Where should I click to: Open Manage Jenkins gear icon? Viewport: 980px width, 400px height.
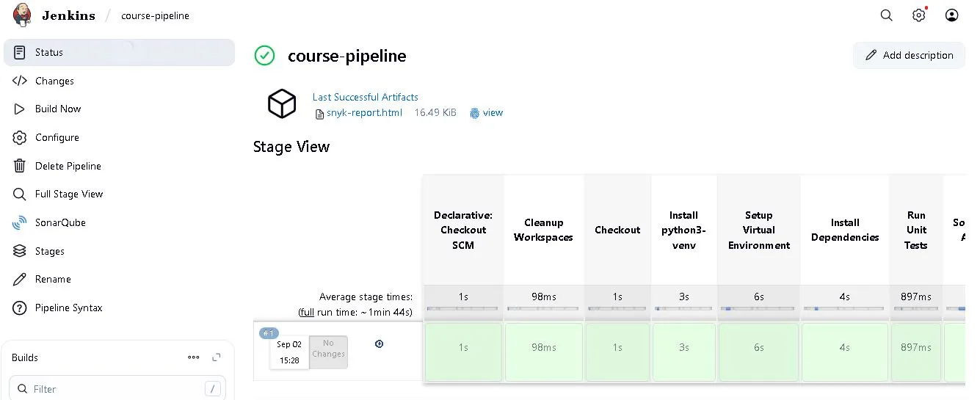(x=918, y=15)
